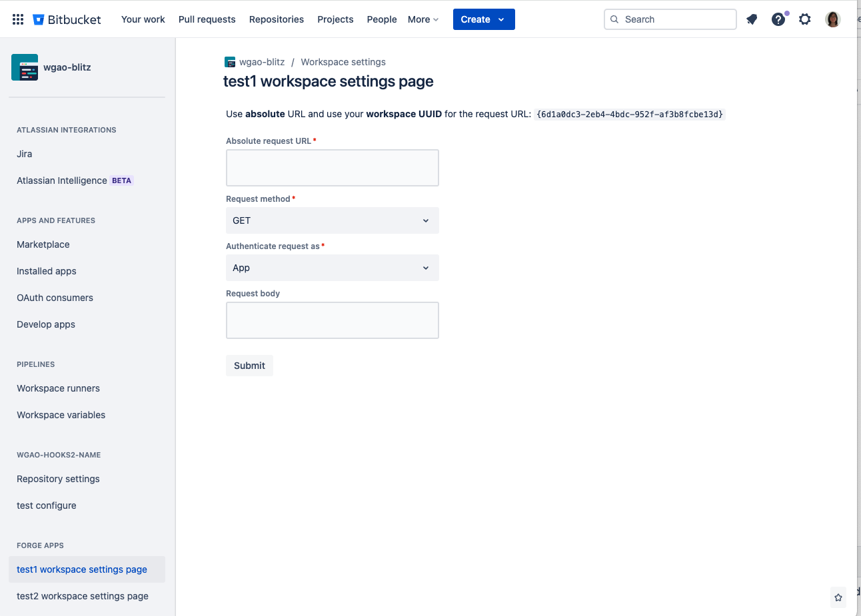The image size is (861, 616).
Task: Open Workspace variables under Pipelines
Action: (x=61, y=415)
